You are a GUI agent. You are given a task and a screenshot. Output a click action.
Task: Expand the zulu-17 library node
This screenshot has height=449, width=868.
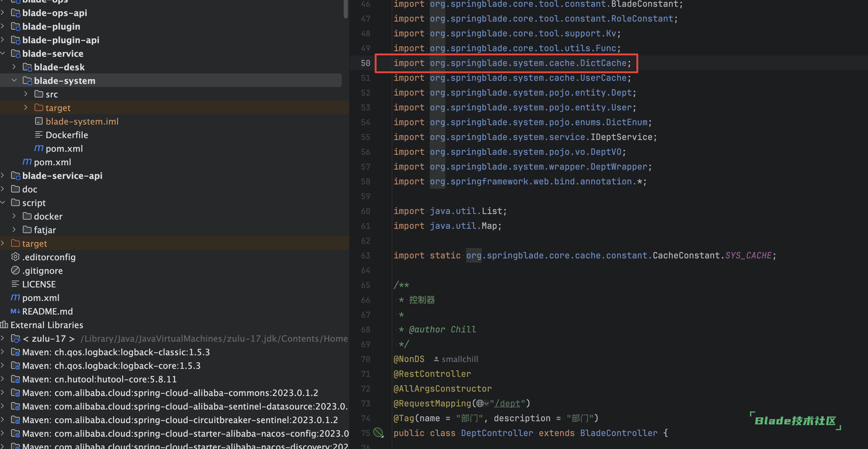click(x=3, y=339)
